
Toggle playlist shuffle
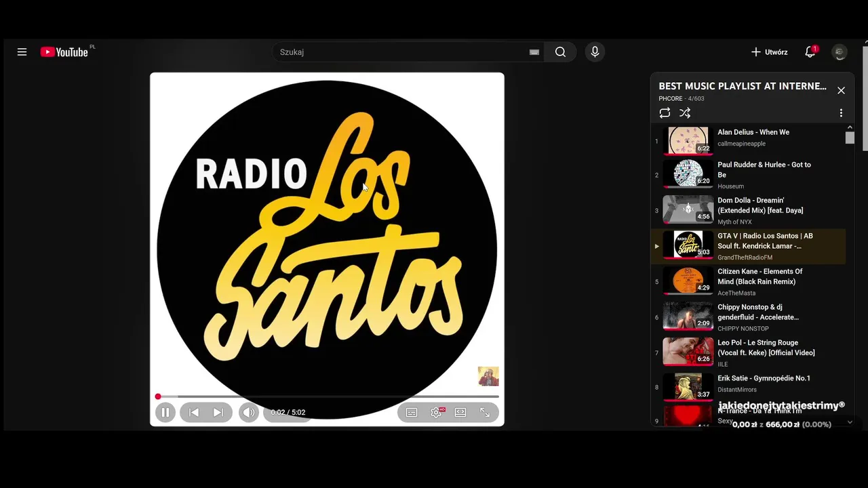click(685, 113)
